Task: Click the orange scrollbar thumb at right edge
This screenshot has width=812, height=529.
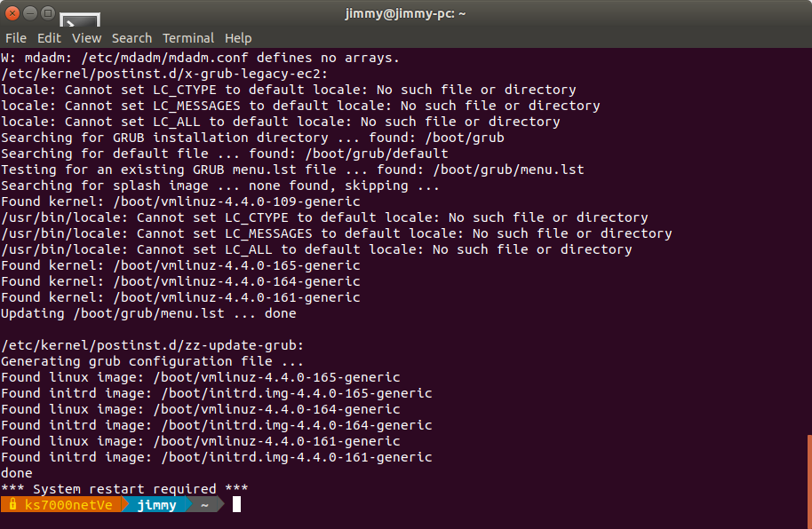Action: click(809, 481)
